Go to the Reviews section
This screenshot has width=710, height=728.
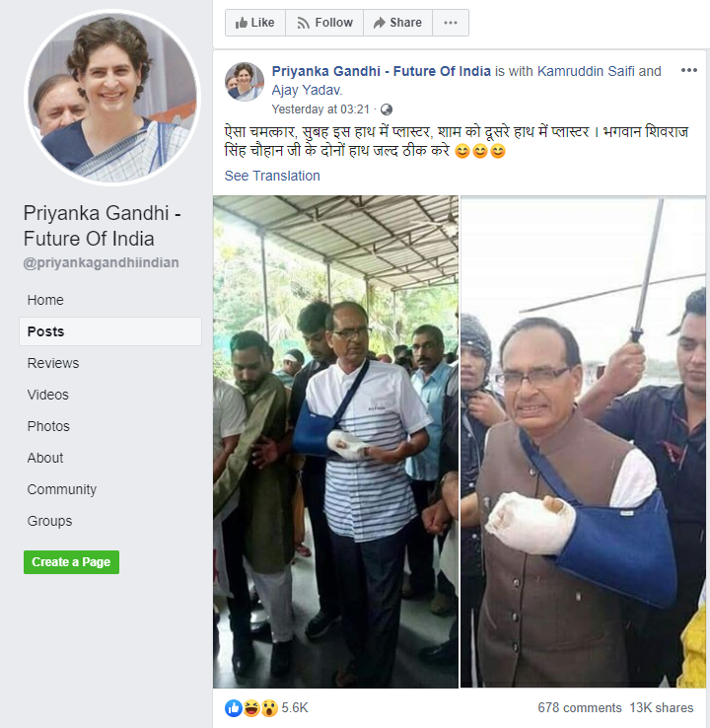53,363
